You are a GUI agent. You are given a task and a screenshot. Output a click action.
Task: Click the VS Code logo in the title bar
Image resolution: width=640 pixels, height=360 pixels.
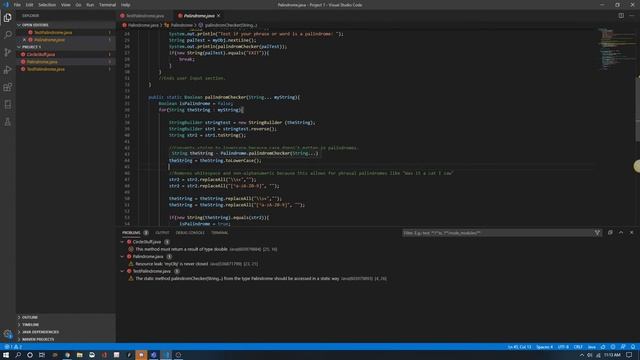(x=6, y=5)
